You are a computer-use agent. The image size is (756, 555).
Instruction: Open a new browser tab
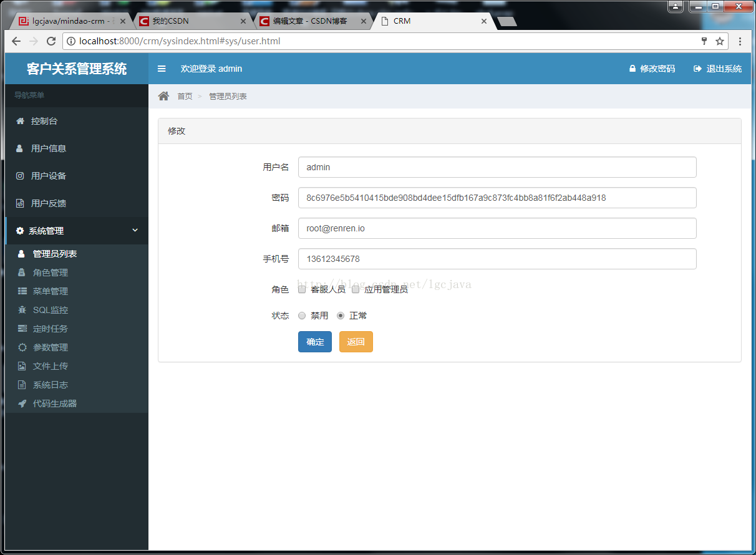coord(507,22)
